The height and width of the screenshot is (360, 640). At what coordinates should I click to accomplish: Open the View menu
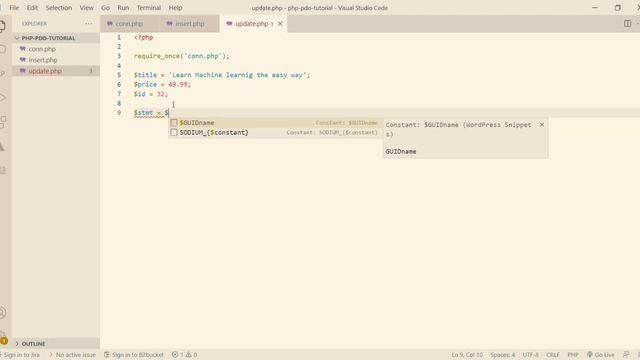(x=87, y=8)
